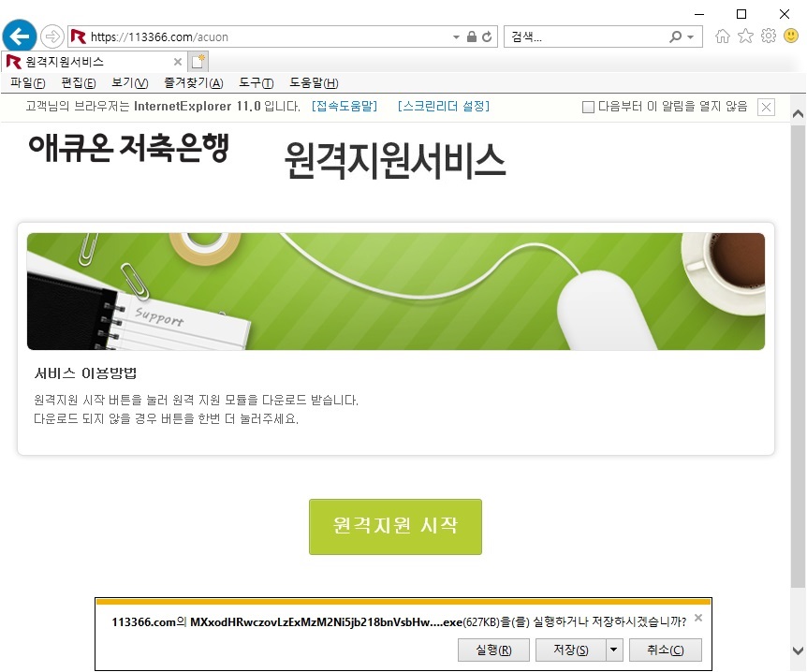This screenshot has width=807, height=672.
Task: Close the 원격지원서비스 tab
Action: point(178,63)
